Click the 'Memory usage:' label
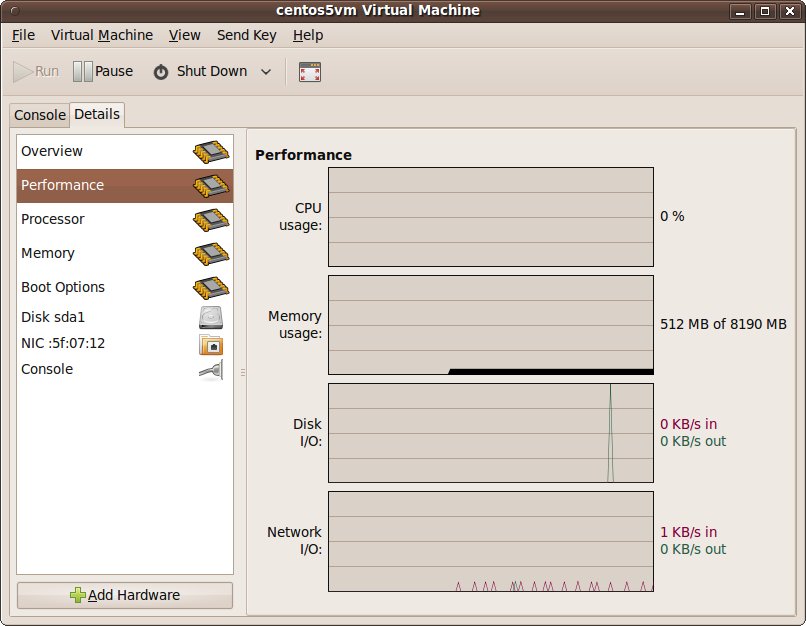 click(x=295, y=324)
